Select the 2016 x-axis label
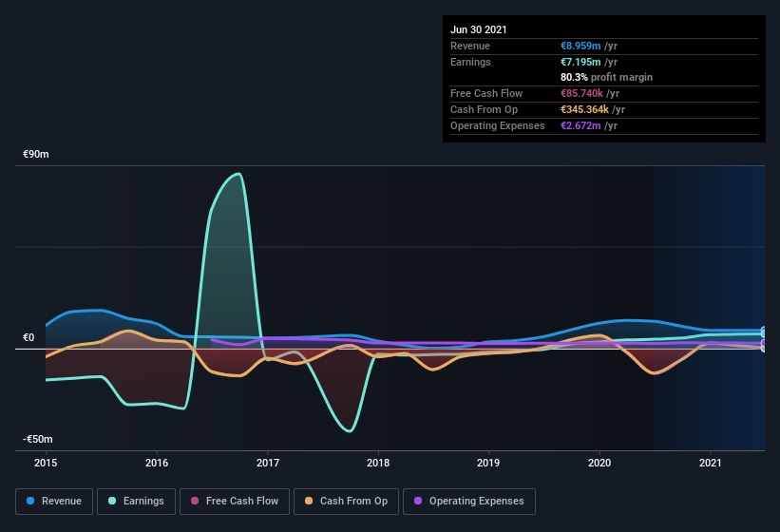The height and width of the screenshot is (532, 780). pos(157,463)
